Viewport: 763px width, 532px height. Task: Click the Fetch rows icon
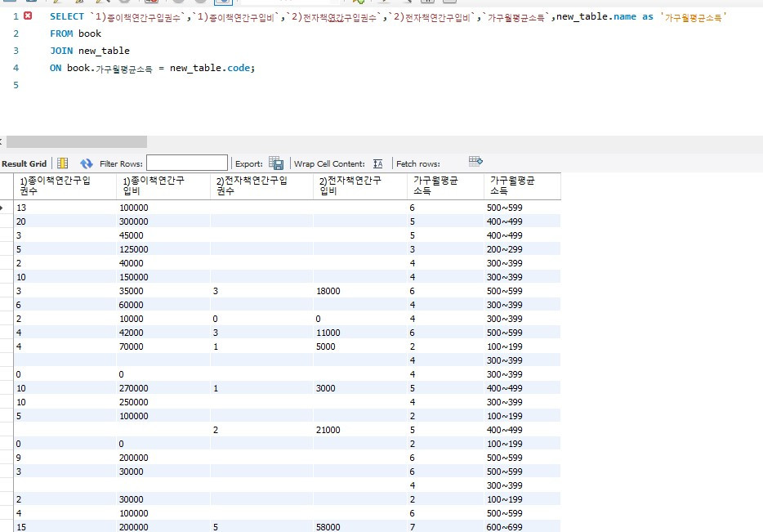coord(475,161)
